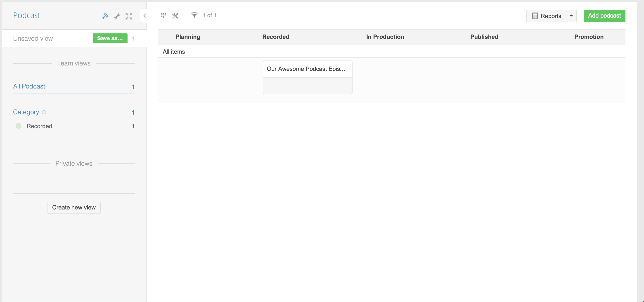Click the plus button beside Reports
The height and width of the screenshot is (302, 644).
pyautogui.click(x=571, y=16)
